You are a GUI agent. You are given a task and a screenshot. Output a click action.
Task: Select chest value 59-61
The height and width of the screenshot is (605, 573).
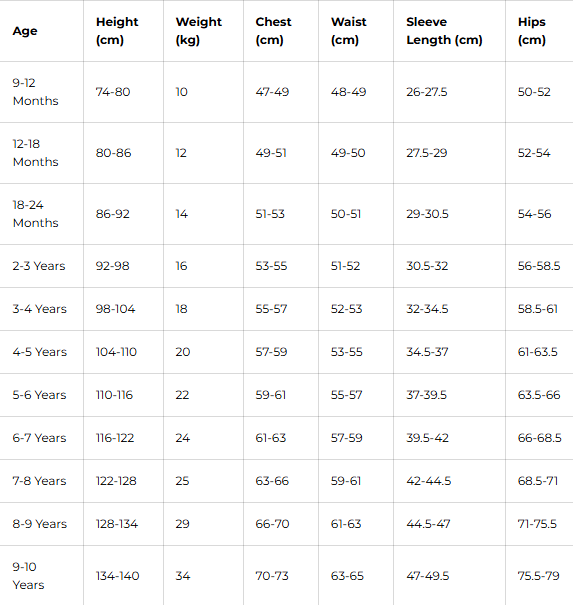point(270,395)
